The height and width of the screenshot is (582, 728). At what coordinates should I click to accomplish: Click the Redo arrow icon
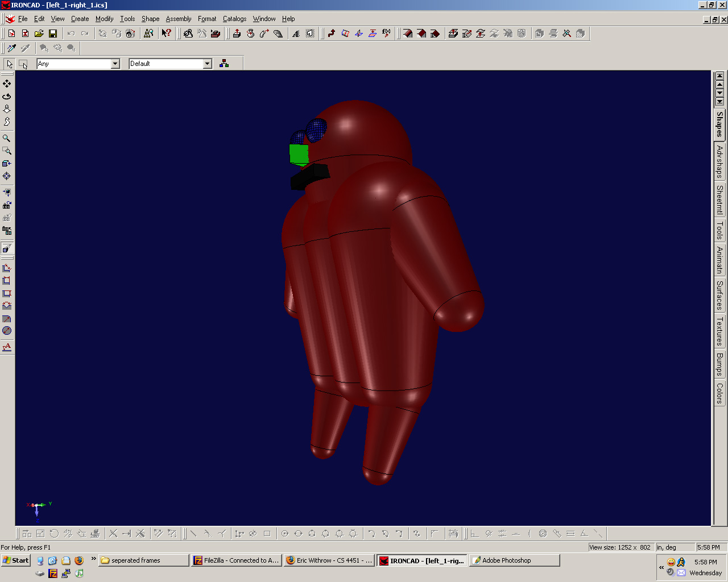tap(85, 34)
